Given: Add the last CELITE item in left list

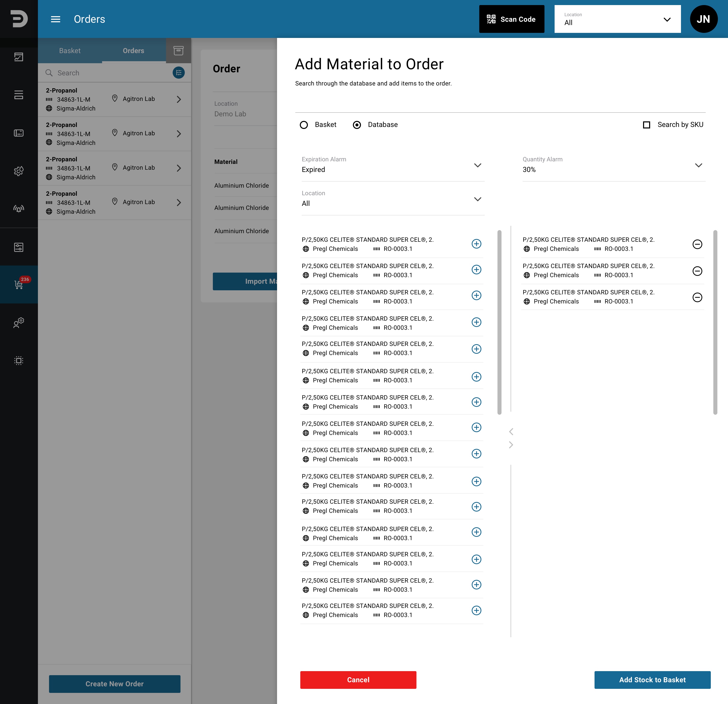Looking at the screenshot, I should click(476, 610).
